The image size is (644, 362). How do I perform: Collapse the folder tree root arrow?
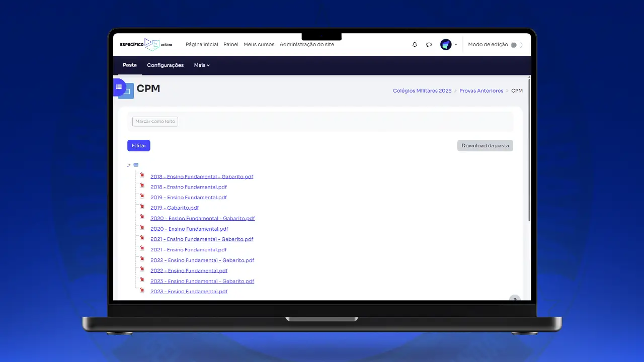[x=129, y=165]
